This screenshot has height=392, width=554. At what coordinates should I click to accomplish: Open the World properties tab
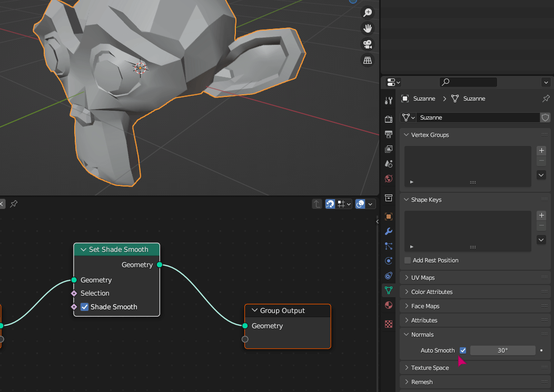pyautogui.click(x=389, y=179)
